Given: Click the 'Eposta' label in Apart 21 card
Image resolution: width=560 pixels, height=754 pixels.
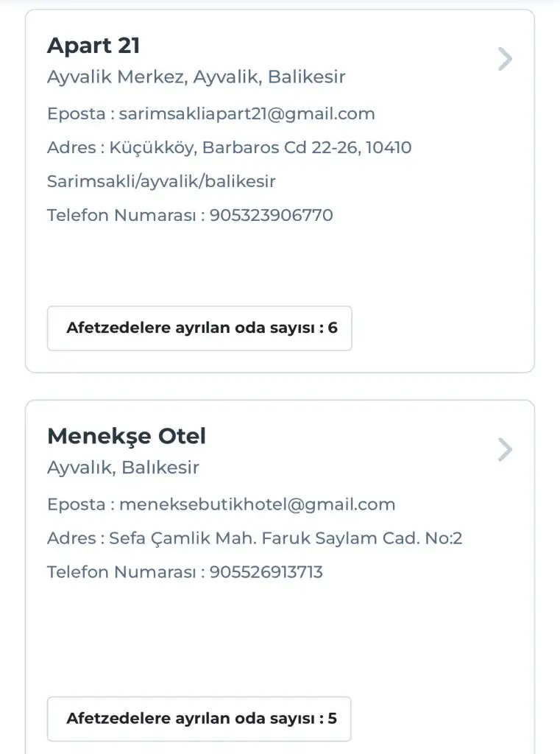Looking at the screenshot, I should [76, 114].
